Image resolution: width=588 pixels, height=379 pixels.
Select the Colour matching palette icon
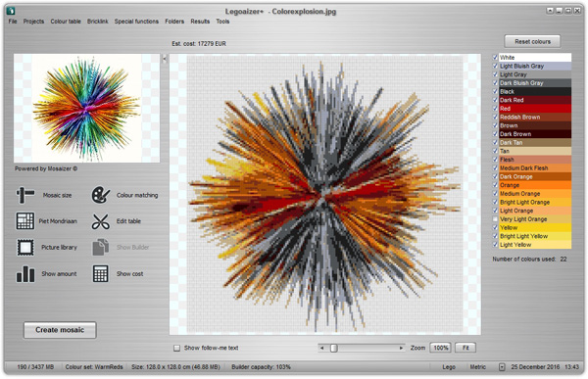[x=101, y=195]
